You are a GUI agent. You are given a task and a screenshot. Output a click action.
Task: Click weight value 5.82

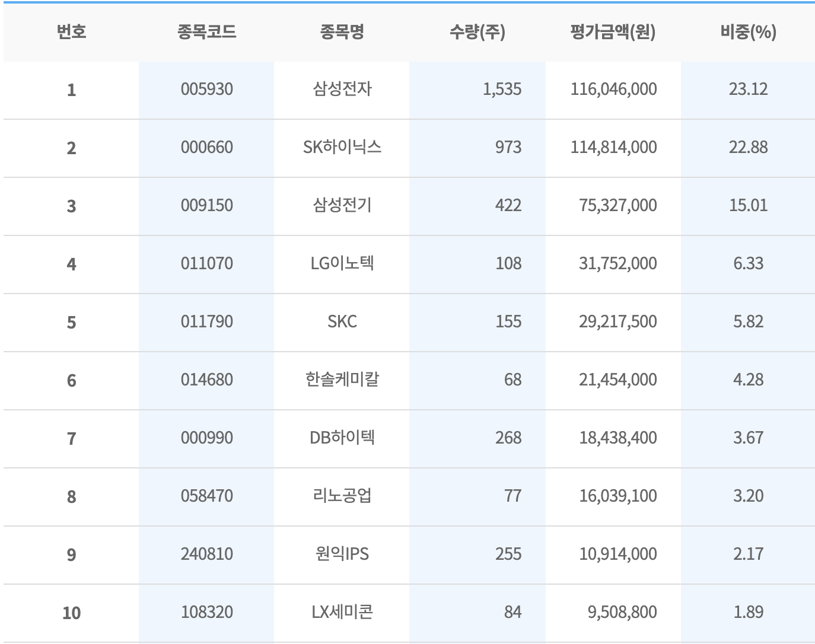[749, 322]
